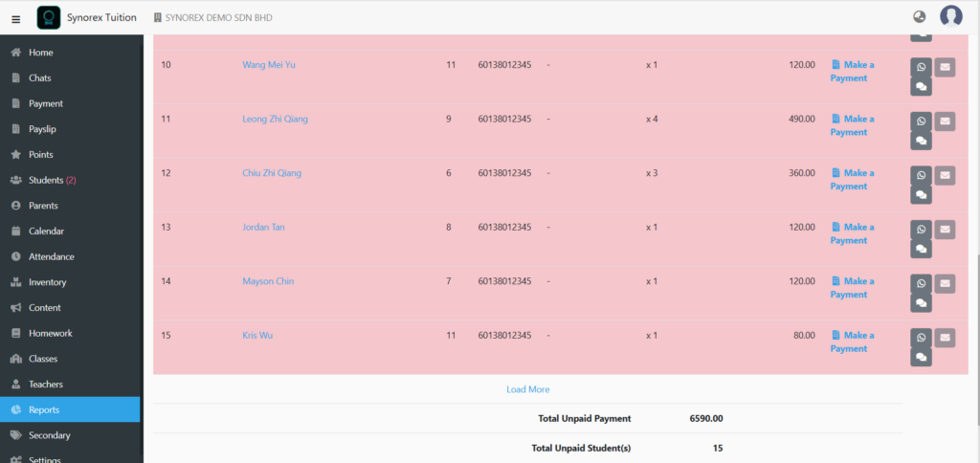Make a Payment for Jordan Tan
The height and width of the screenshot is (463, 980).
click(853, 233)
